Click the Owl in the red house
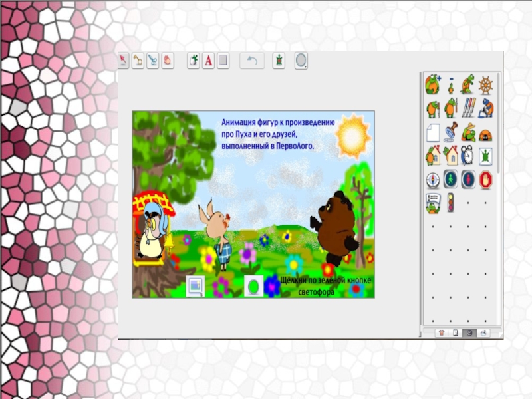The height and width of the screenshot is (399, 532). (x=153, y=231)
